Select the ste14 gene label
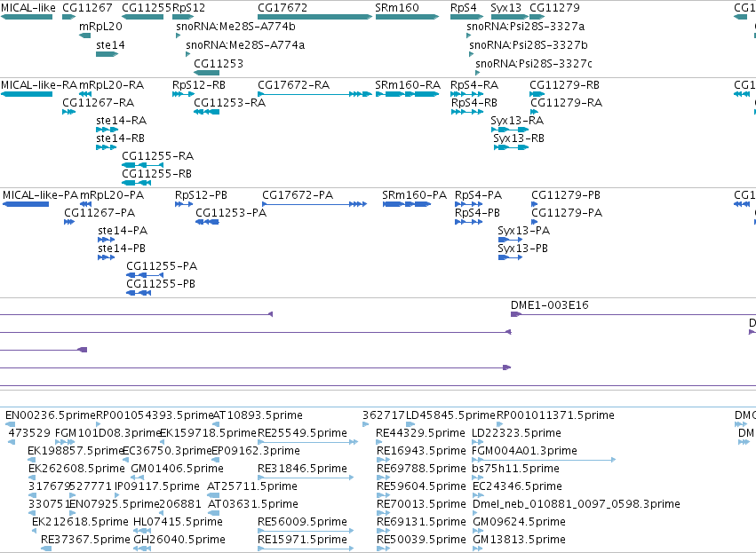The image size is (756, 553). [x=110, y=45]
